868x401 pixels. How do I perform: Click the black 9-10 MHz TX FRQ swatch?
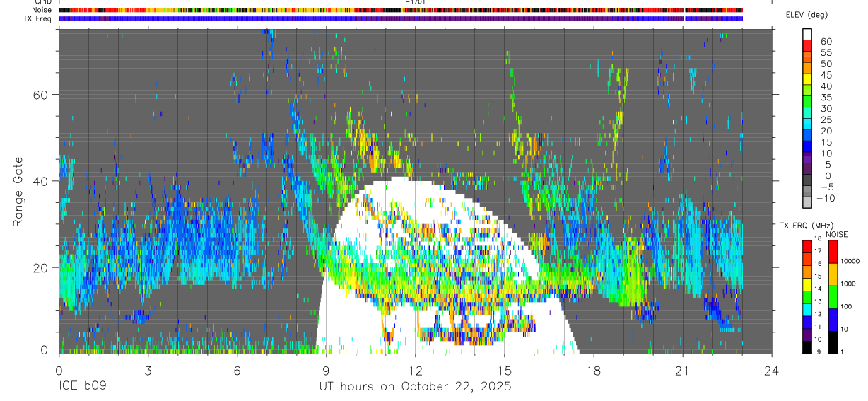coord(807,347)
